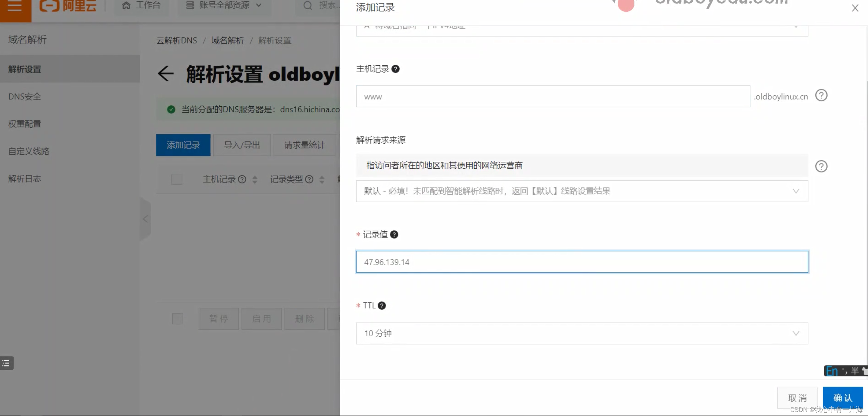This screenshot has width=868, height=416.
Task: Collapse the sidebar with the arrow handle
Action: click(145, 219)
